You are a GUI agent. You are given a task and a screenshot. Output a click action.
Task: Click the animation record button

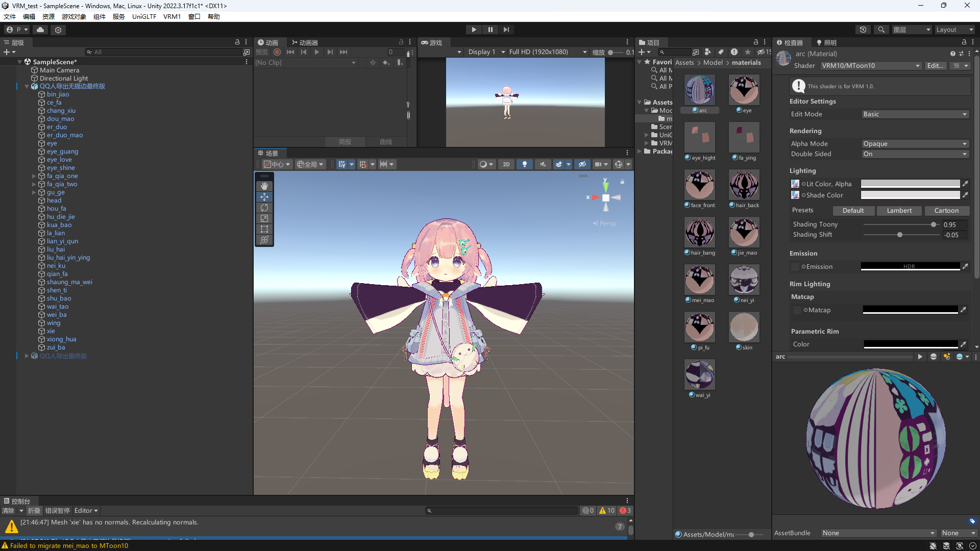point(277,52)
